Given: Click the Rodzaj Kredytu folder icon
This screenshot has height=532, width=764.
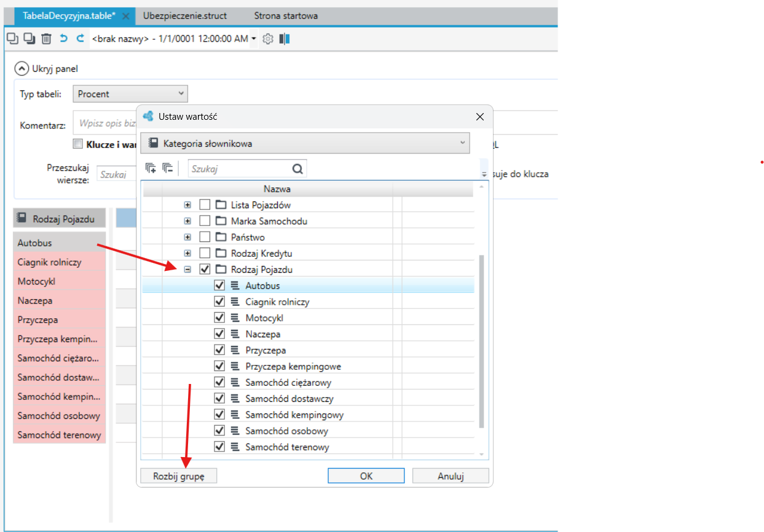Looking at the screenshot, I should point(221,253).
